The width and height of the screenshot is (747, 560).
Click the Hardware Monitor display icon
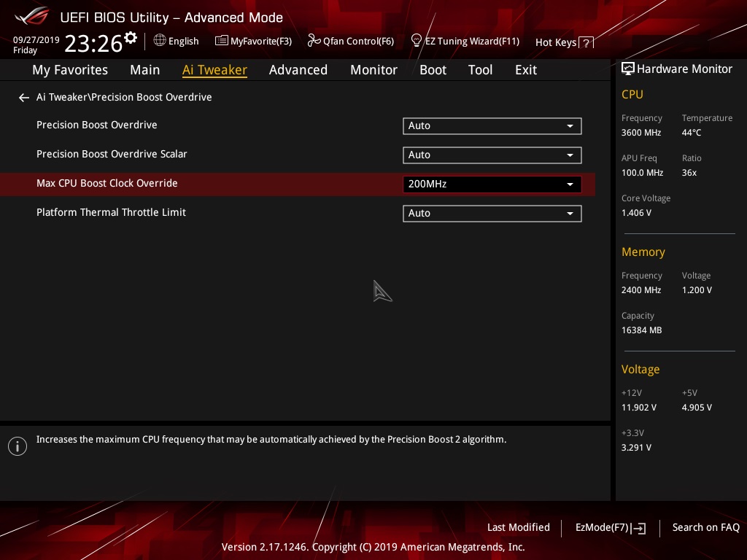coord(628,69)
